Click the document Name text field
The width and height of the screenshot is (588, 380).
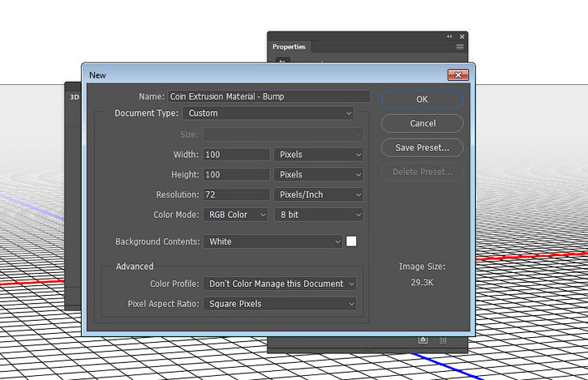pos(268,96)
